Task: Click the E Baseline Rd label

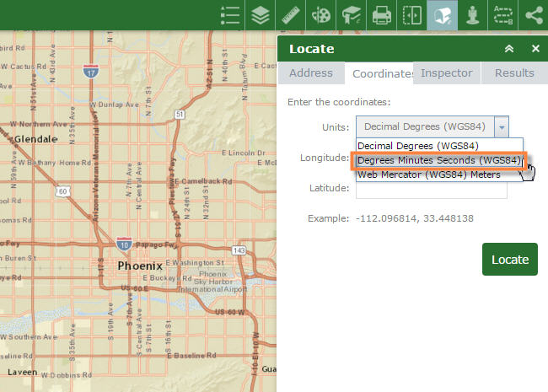Action: pyautogui.click(x=191, y=356)
